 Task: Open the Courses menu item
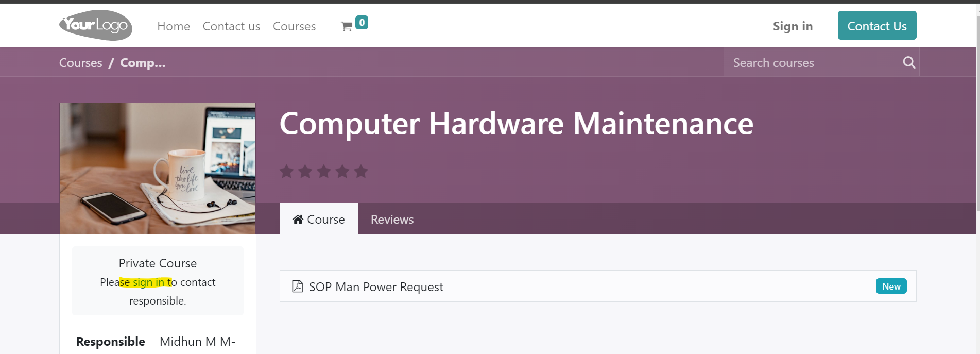(x=294, y=26)
